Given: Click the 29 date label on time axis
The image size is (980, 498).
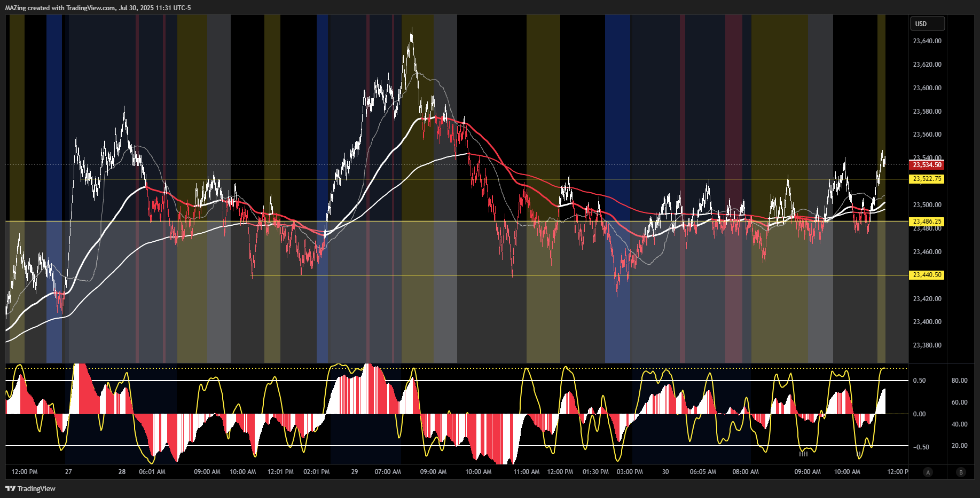Looking at the screenshot, I should (x=355, y=472).
